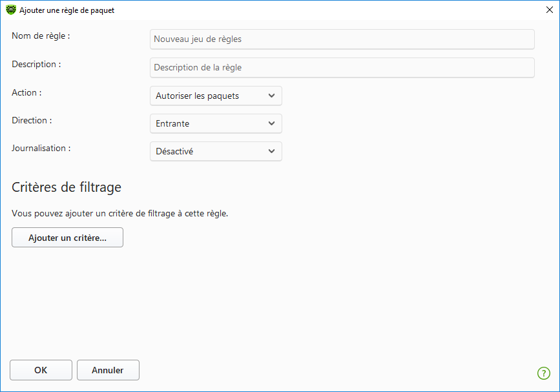Expand the Direction dropdown set to Entrante

click(x=215, y=123)
